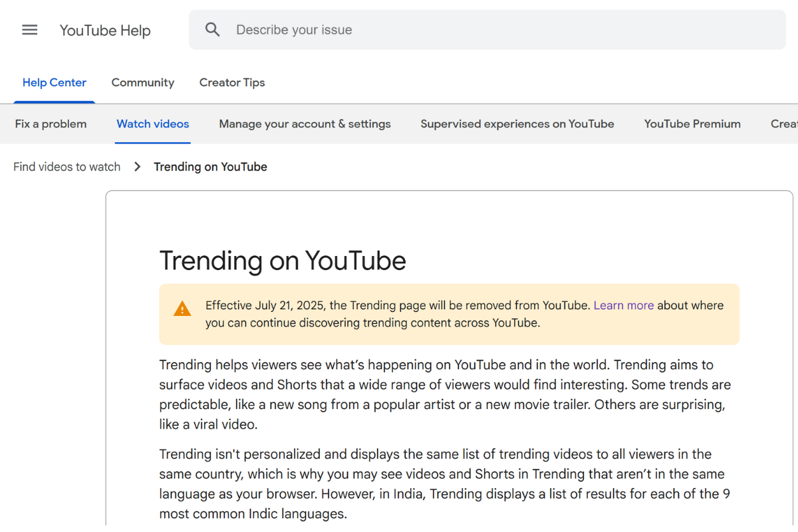The width and height of the screenshot is (798, 532).
Task: Go to 'Find videos to watch' breadcrumb
Action: pos(67,167)
